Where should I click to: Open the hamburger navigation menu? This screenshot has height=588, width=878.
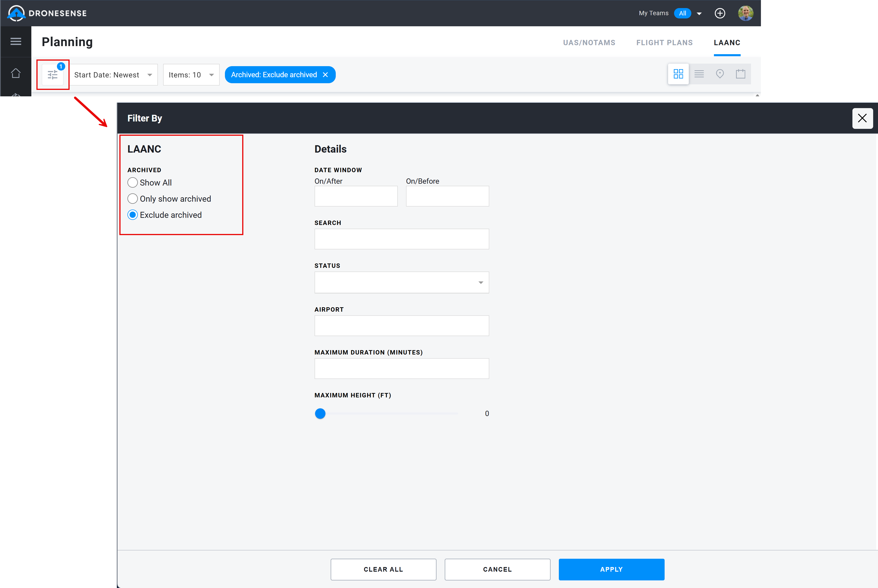pos(16,42)
